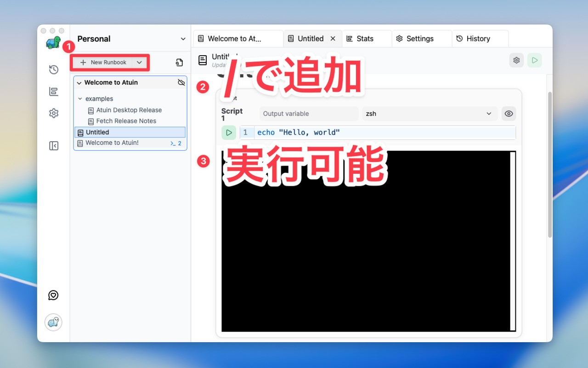Screen dimensions: 588x368
Task: Open the stats chart sidebar icon
Action: click(54, 92)
